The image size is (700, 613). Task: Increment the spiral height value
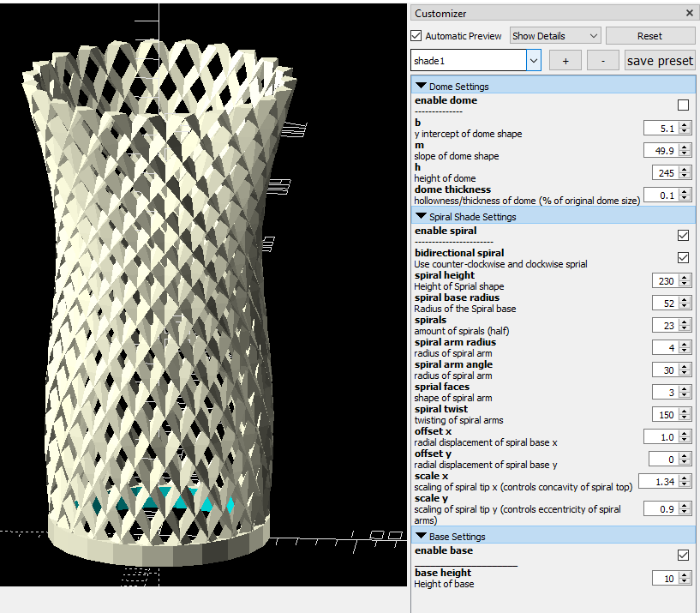tap(683, 277)
